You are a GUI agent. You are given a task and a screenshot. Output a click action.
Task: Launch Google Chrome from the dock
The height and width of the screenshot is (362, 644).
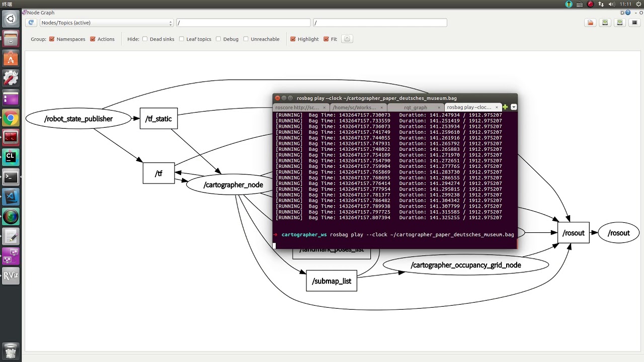click(x=11, y=118)
